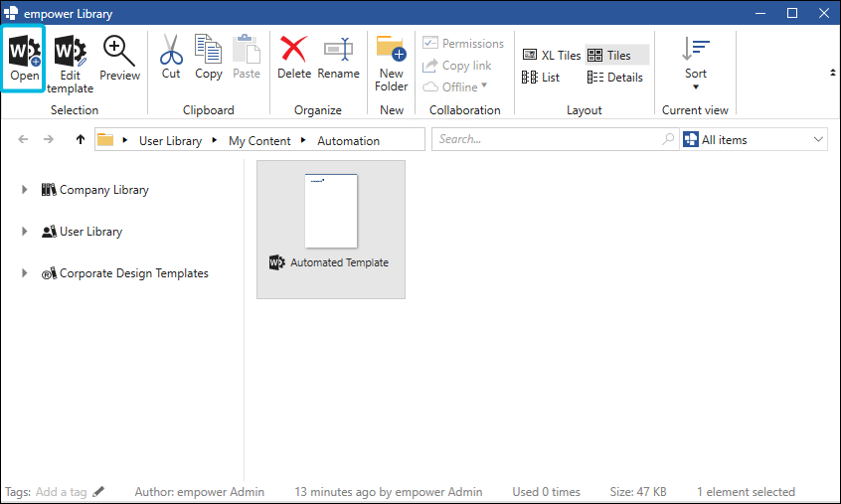This screenshot has height=504, width=841.
Task: Open the All items filter dropdown
Action: (755, 139)
